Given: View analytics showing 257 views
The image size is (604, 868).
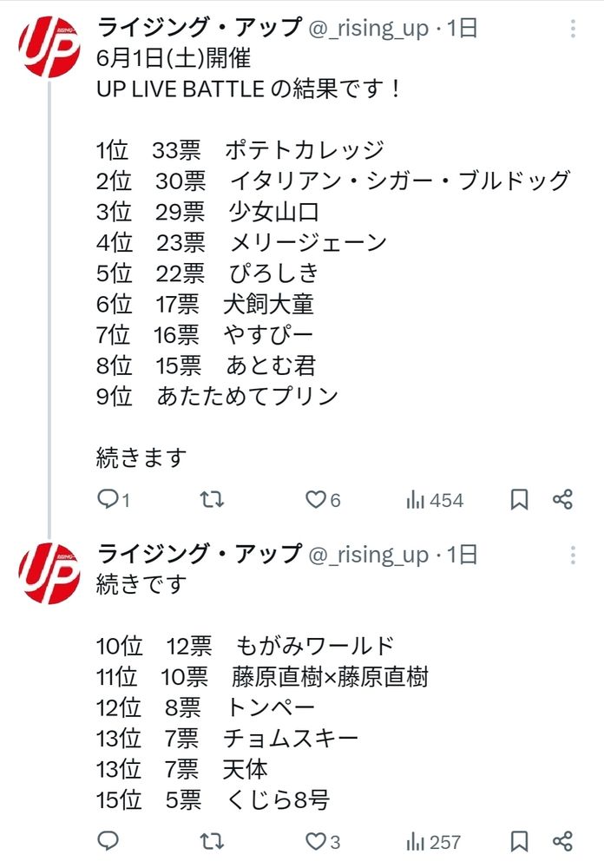Looking at the screenshot, I should coord(435,841).
